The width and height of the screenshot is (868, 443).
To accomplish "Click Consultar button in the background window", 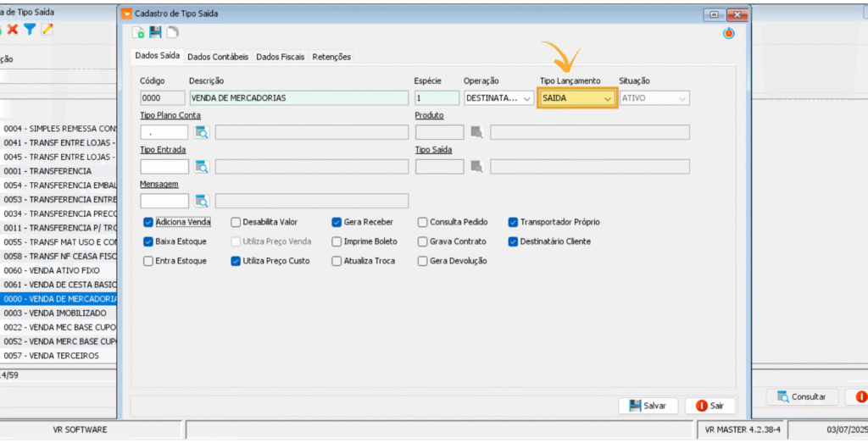I will 802,396.
